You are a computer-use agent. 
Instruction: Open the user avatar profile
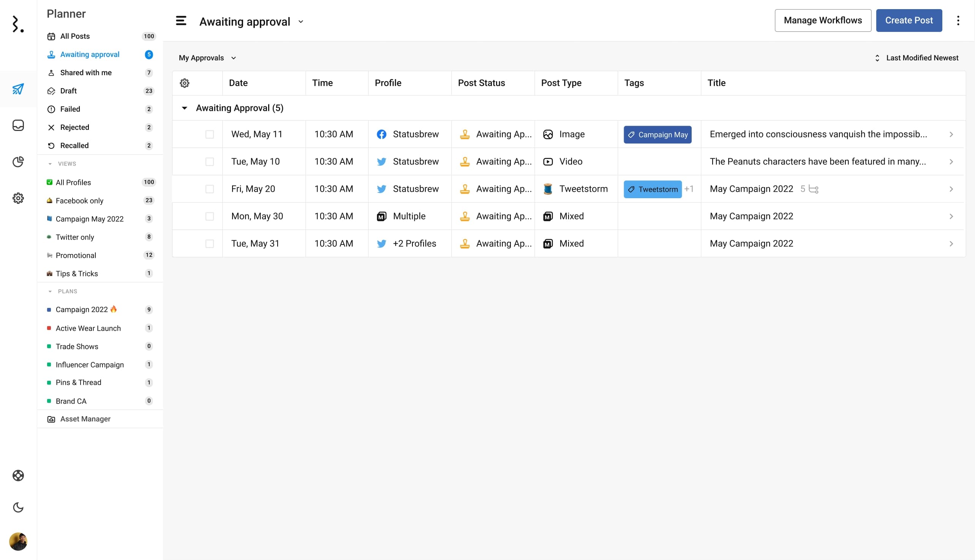click(18, 541)
